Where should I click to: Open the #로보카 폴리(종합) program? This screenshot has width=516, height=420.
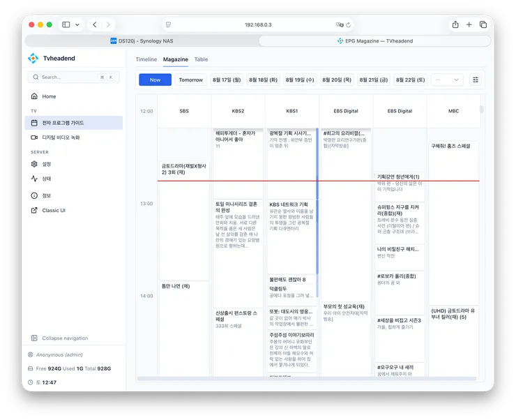[400, 293]
